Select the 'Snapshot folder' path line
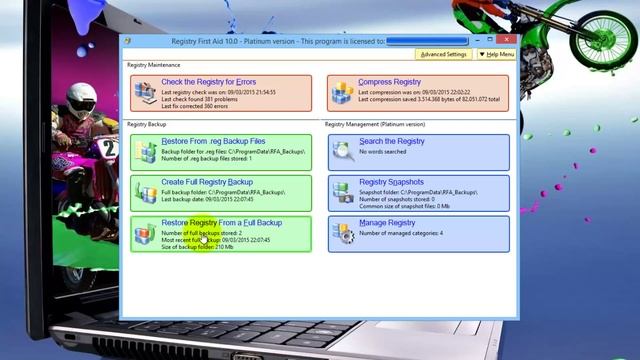640x360 pixels. [418, 192]
